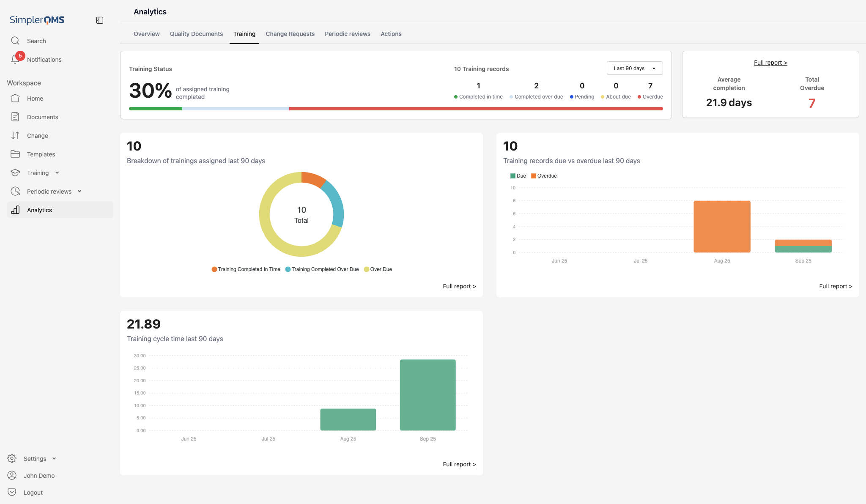Click the Logout icon
The height and width of the screenshot is (504, 866).
tap(12, 492)
